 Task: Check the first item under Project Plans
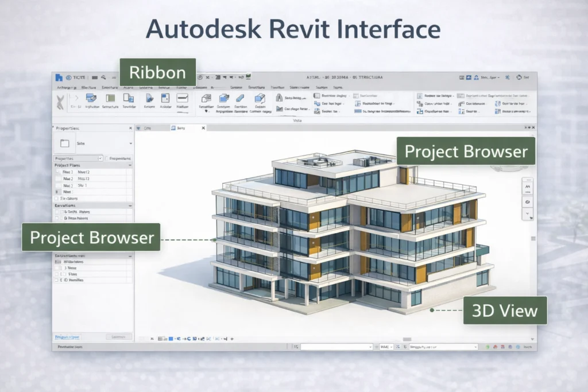[57, 172]
